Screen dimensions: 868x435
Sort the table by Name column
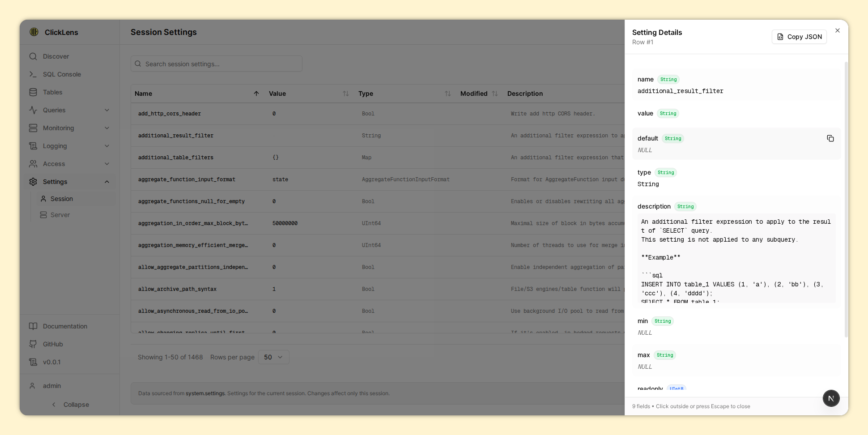tap(256, 94)
